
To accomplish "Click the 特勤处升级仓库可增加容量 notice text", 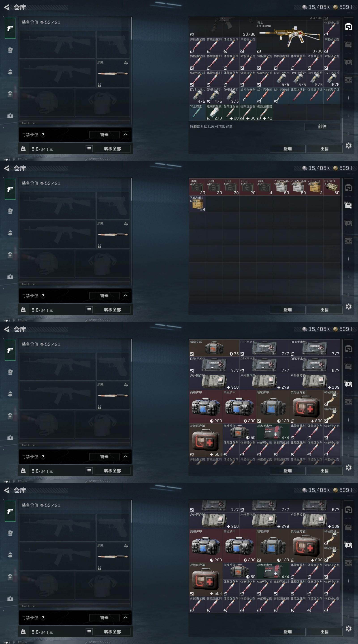I will pos(211,127).
